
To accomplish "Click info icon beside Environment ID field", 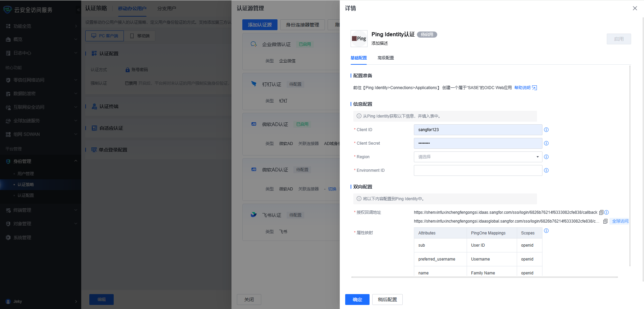I will click(x=546, y=170).
